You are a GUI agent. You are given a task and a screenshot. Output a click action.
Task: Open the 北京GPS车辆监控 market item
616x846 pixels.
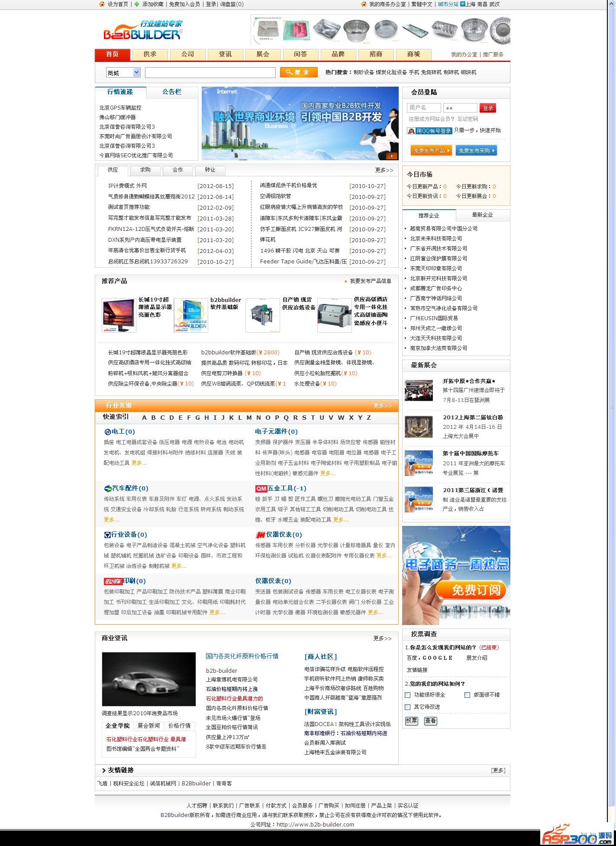[x=120, y=108]
